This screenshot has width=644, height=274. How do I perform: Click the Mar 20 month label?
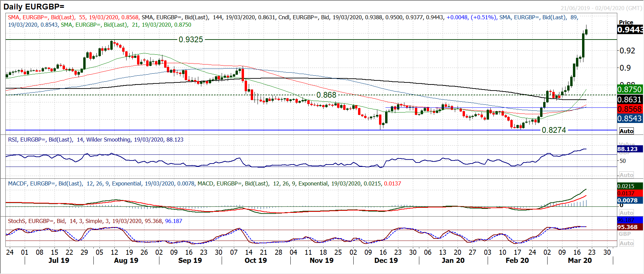click(580, 260)
